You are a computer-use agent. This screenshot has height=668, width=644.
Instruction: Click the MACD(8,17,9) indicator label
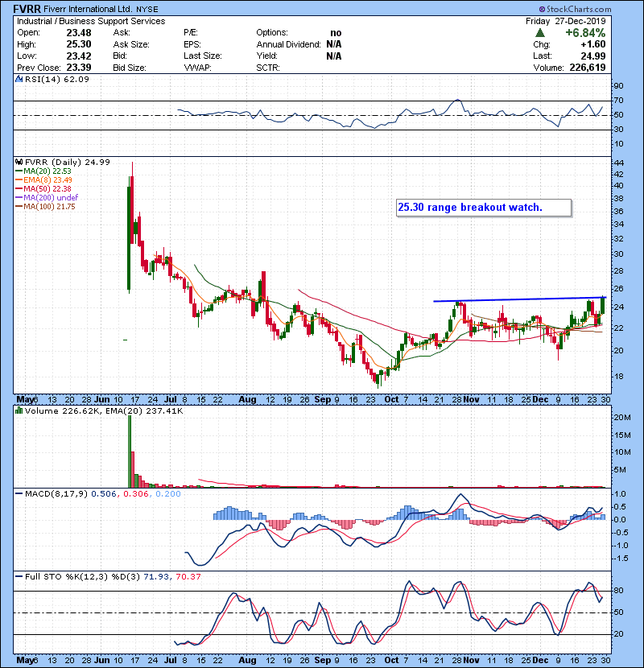point(56,494)
